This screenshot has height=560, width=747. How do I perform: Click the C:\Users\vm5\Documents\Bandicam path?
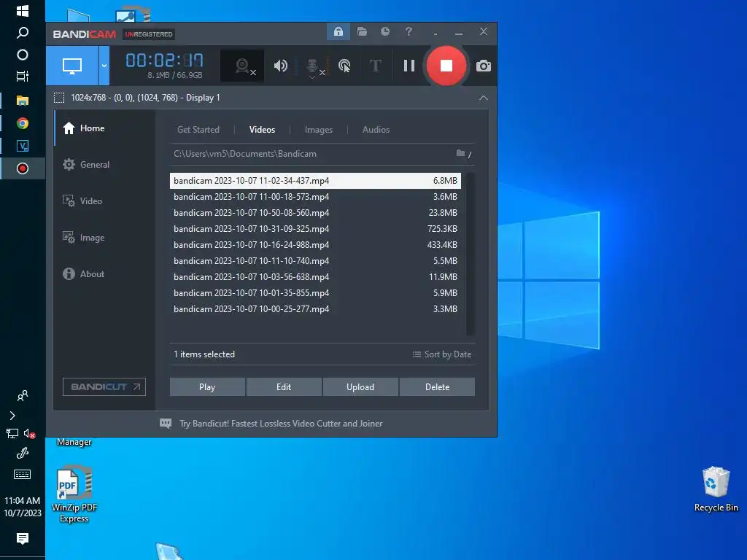click(245, 154)
